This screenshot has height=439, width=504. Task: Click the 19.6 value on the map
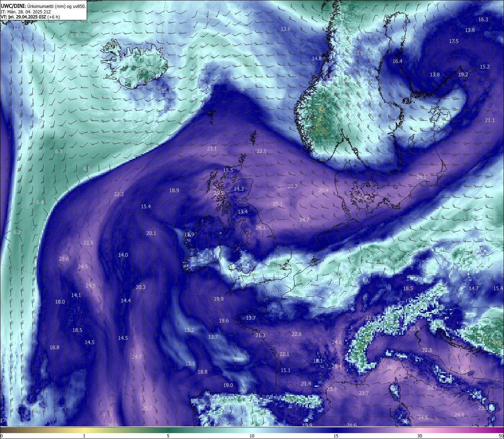click(224, 321)
